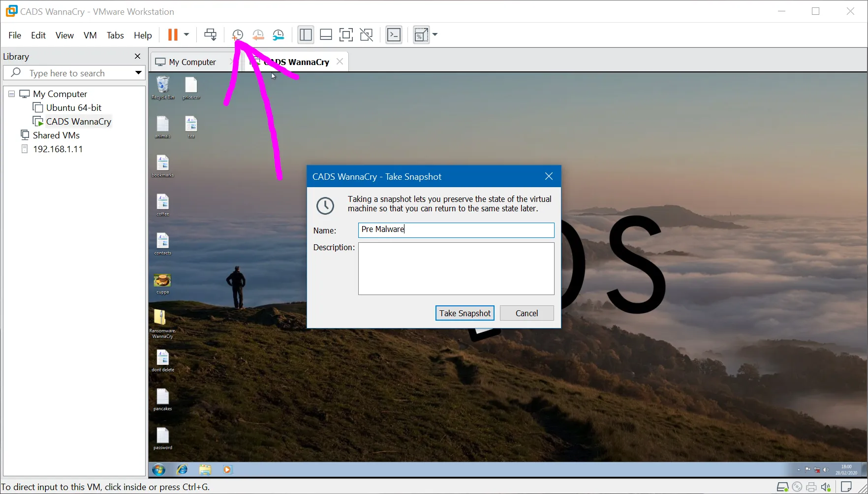
Task: Click the Take Snapshot button
Action: pyautogui.click(x=465, y=313)
